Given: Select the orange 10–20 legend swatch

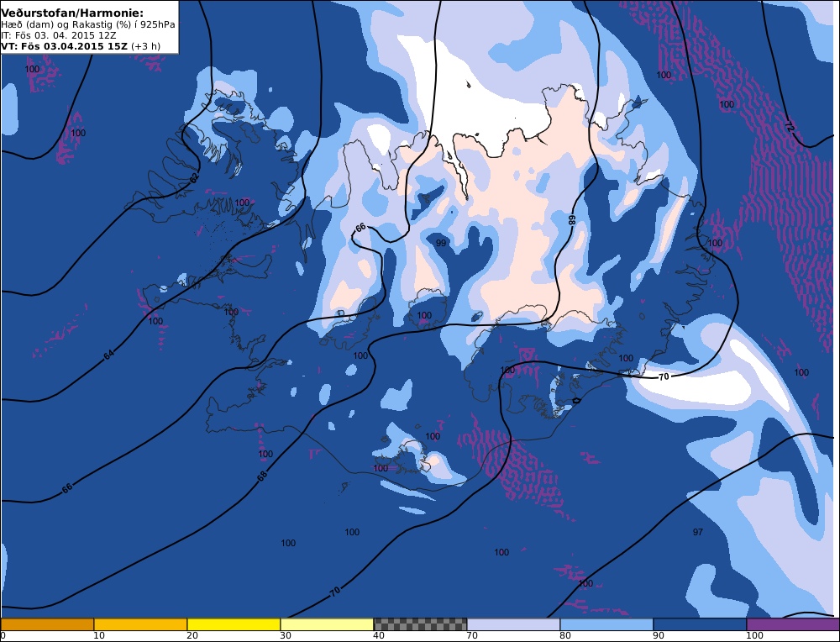Looking at the screenshot, I should [x=140, y=624].
